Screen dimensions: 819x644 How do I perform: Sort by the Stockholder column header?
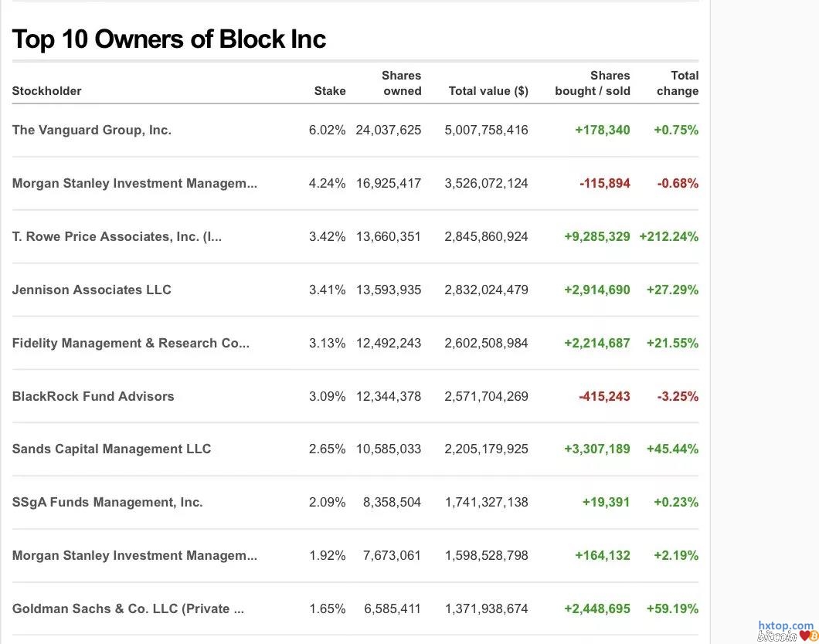(x=46, y=91)
